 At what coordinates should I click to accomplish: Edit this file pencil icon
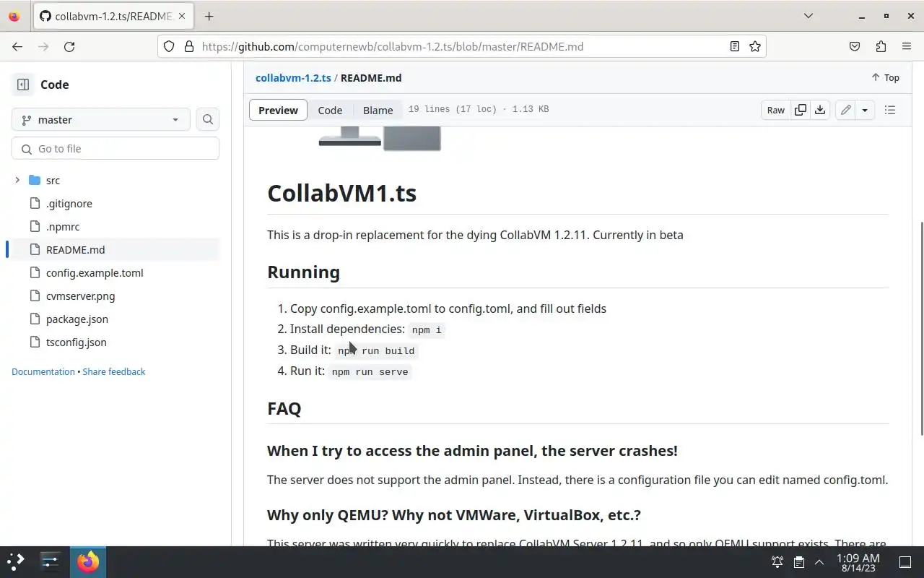click(x=845, y=110)
